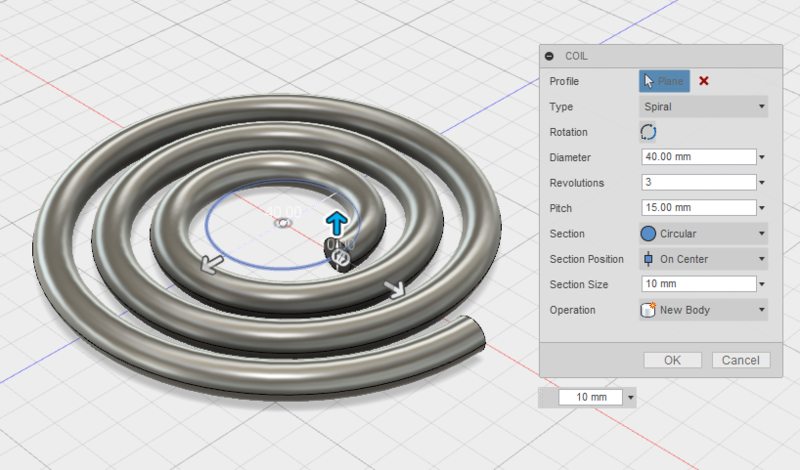Screen dimensions: 800x470
Task: Click the 40.00 diameter dimension label
Action: click(x=284, y=211)
